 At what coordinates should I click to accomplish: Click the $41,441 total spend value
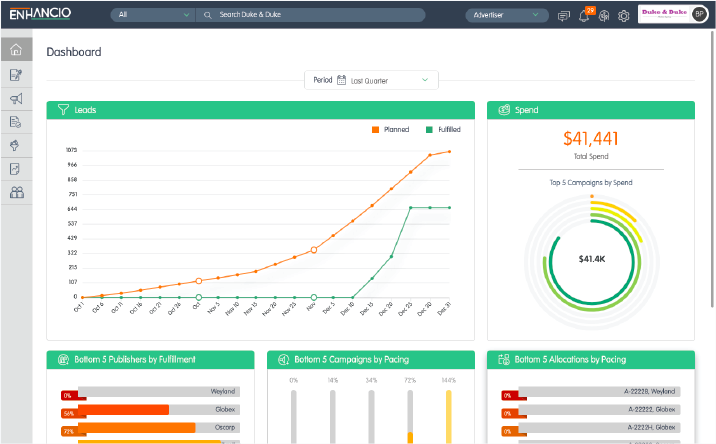click(x=591, y=138)
